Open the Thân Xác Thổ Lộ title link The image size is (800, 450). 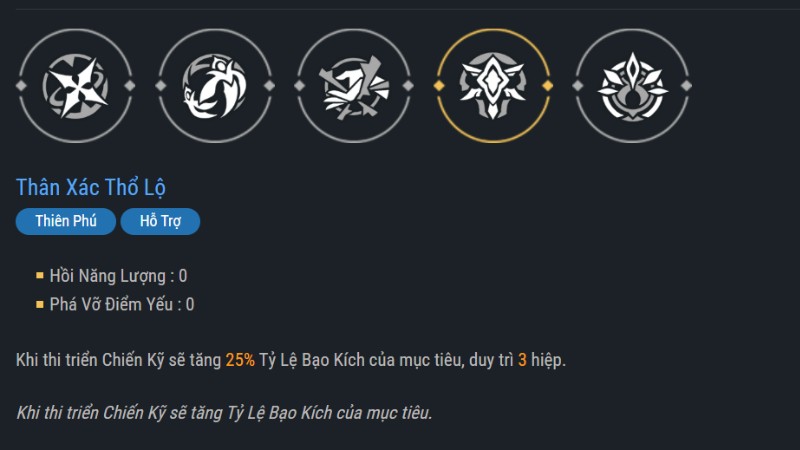91,187
